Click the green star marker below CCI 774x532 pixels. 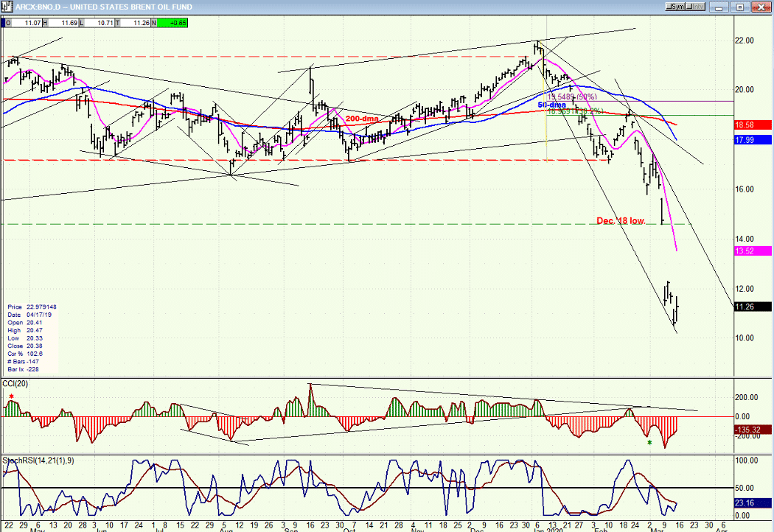[649, 443]
